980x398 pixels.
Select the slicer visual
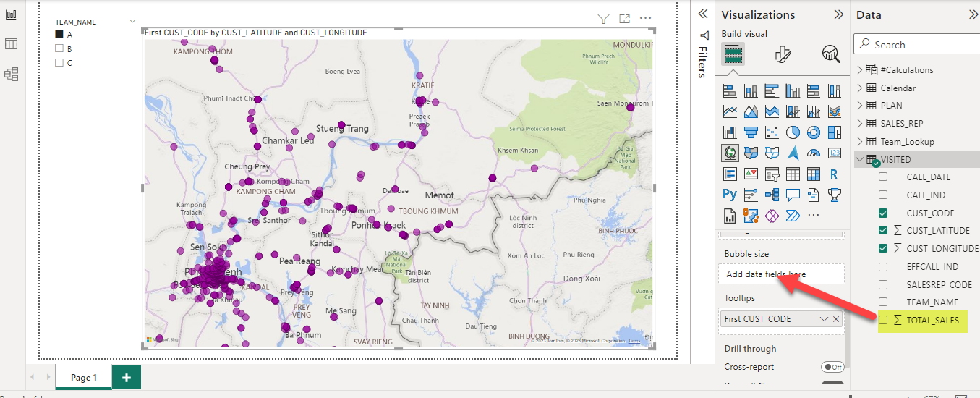pos(772,174)
